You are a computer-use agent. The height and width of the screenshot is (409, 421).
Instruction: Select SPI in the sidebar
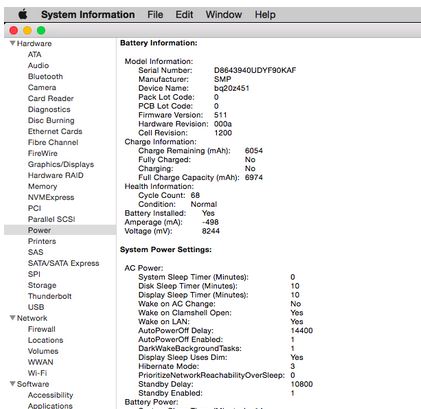tap(34, 274)
